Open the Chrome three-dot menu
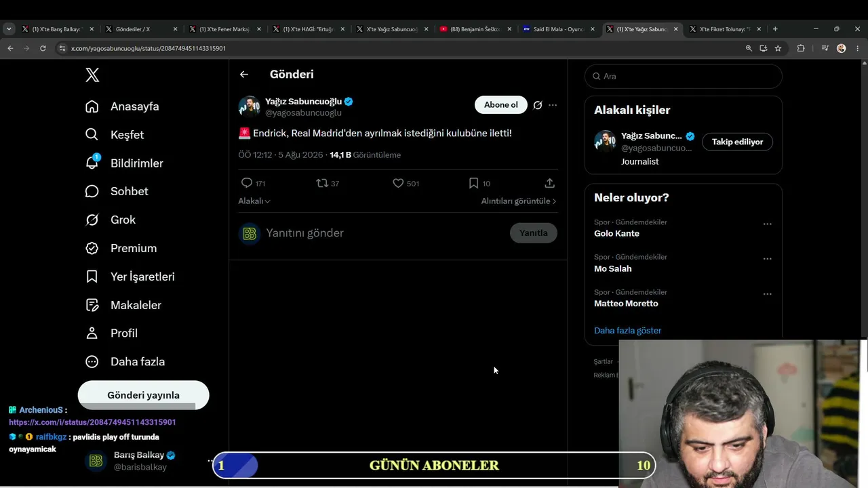 [858, 48]
